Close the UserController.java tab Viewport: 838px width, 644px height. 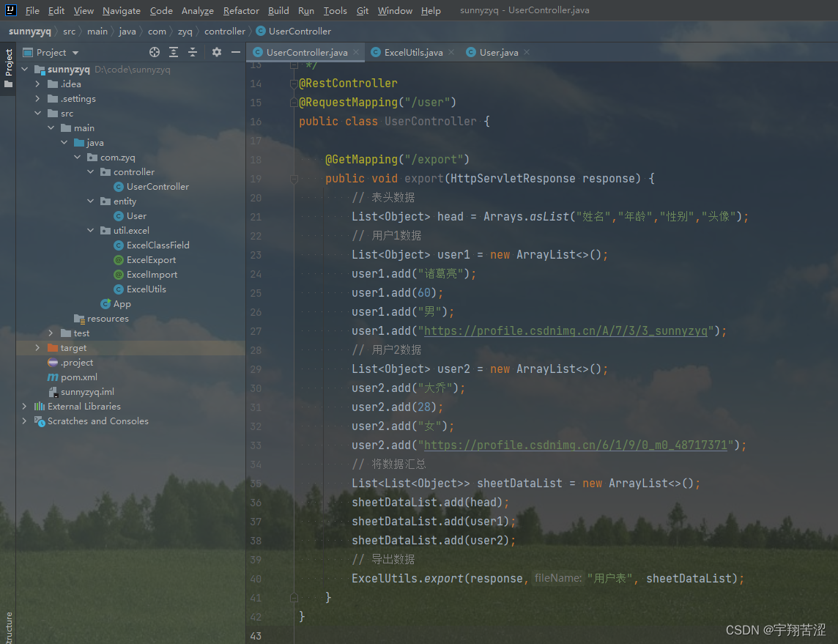356,52
